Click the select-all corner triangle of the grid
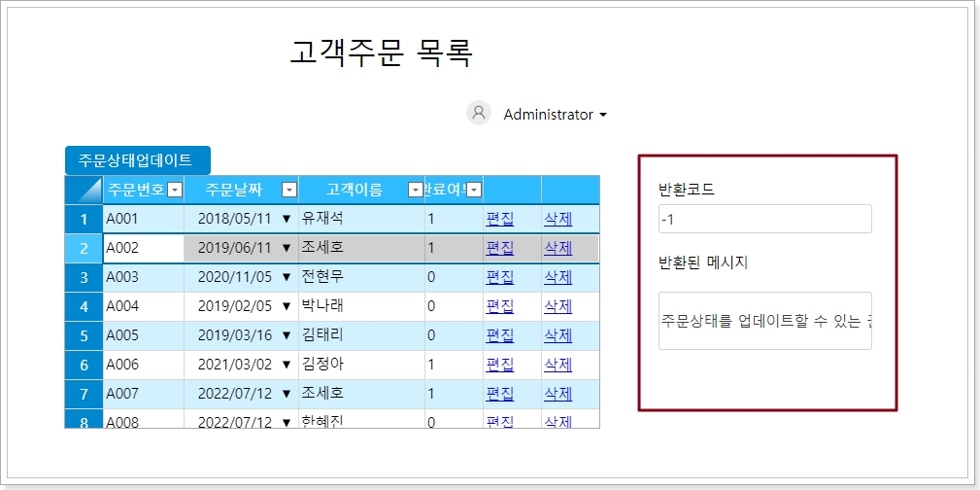Image resolution: width=980 pixels, height=490 pixels. coord(84,190)
